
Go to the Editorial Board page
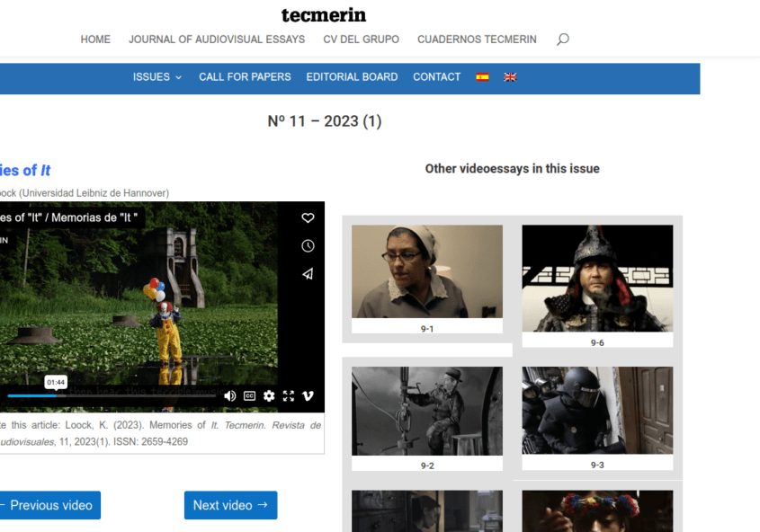point(352,77)
